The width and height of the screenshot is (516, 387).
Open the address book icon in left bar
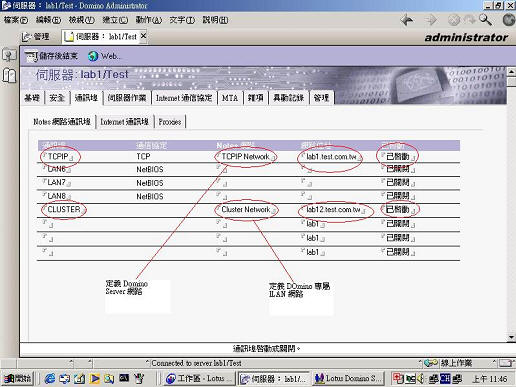(9, 75)
